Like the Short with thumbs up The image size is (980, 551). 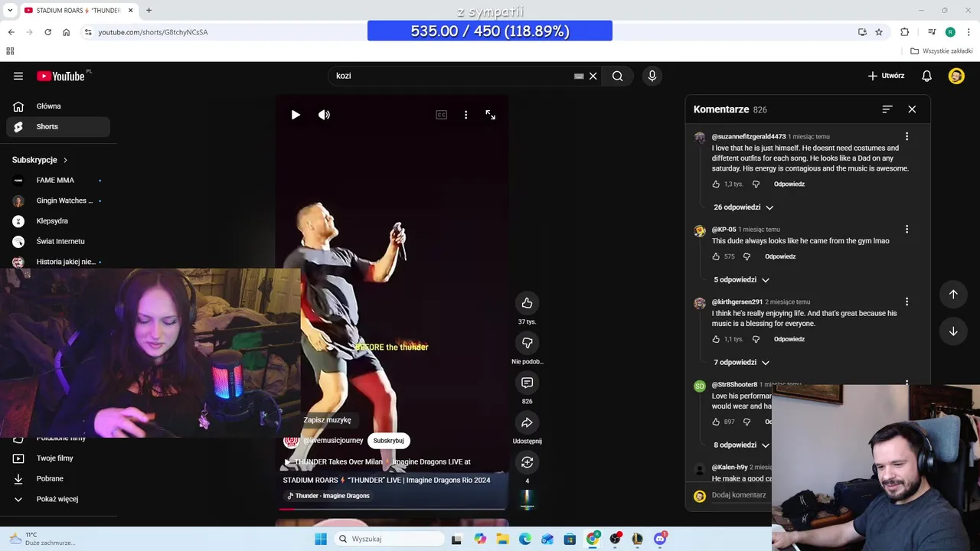(527, 303)
